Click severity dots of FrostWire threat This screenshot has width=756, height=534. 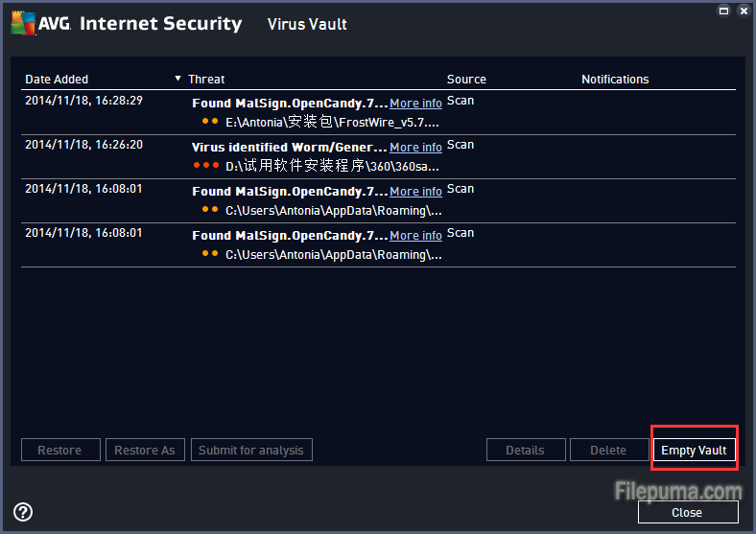(210, 122)
